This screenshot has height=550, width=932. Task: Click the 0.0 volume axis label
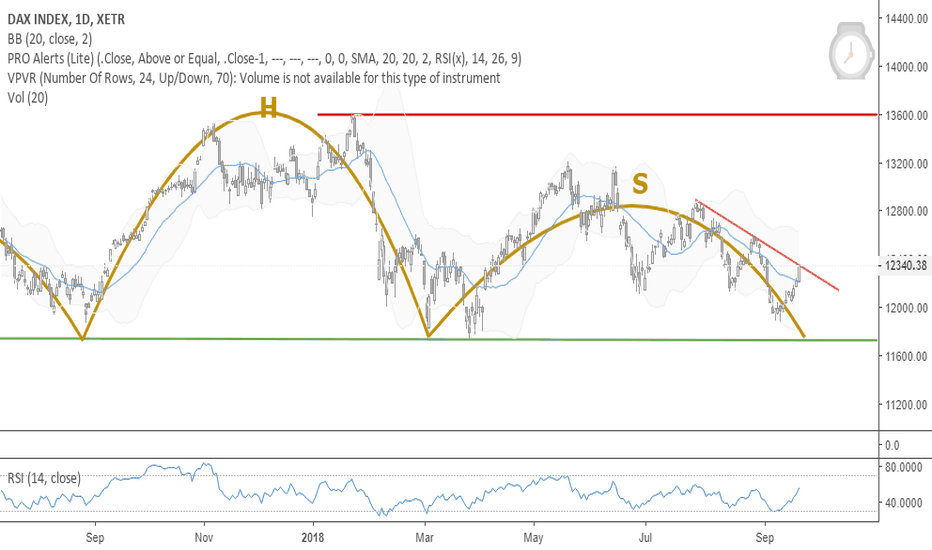click(892, 445)
